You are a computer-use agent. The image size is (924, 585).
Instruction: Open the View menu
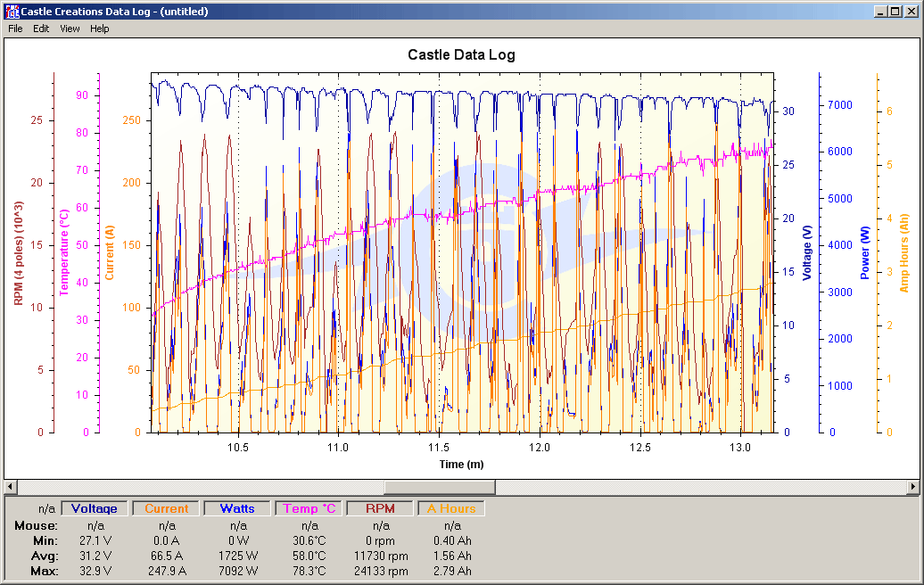pos(70,29)
